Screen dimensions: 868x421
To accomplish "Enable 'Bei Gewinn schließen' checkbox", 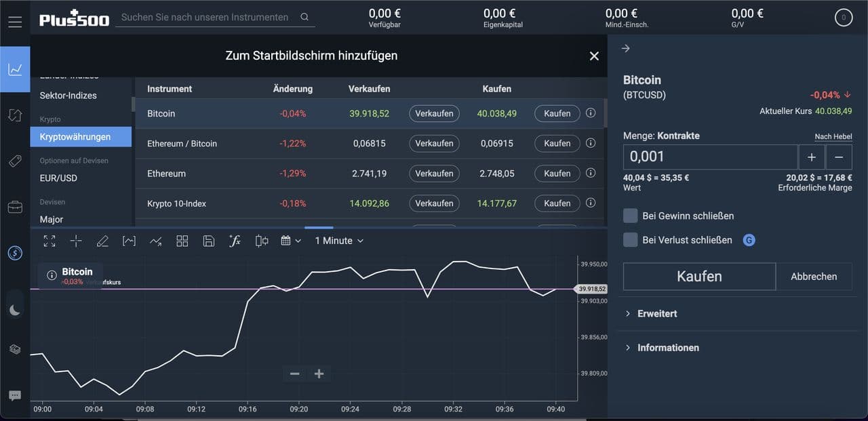I will click(x=631, y=216).
